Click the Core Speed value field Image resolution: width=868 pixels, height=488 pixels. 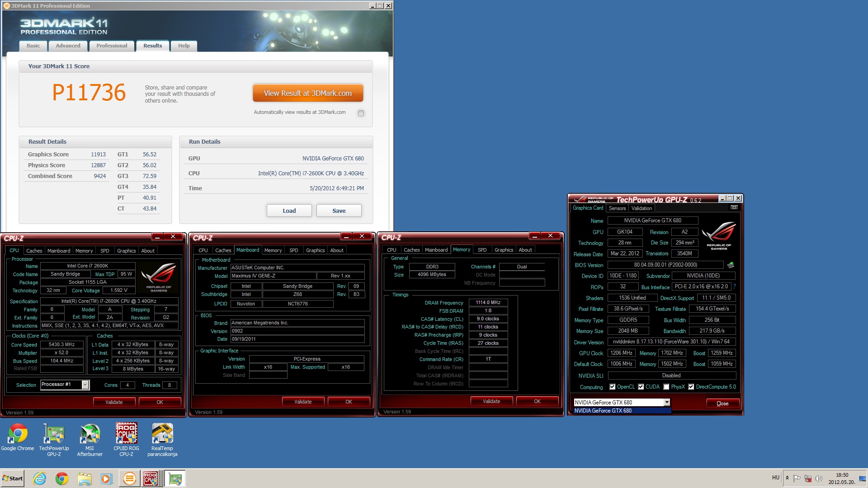click(x=62, y=344)
